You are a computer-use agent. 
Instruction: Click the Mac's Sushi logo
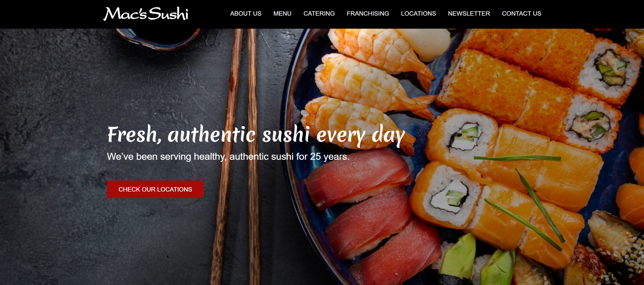coord(146,14)
